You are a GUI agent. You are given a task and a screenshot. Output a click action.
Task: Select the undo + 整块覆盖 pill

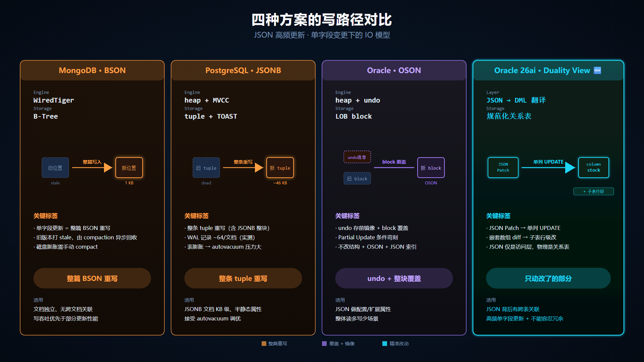pyautogui.click(x=394, y=278)
